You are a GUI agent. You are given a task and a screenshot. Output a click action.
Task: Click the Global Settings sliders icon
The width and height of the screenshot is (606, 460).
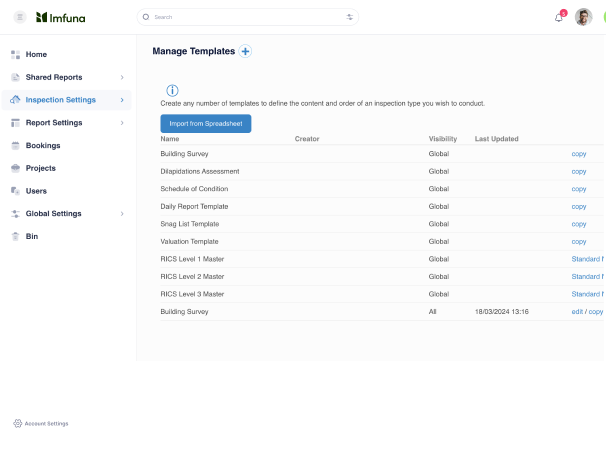point(15,213)
